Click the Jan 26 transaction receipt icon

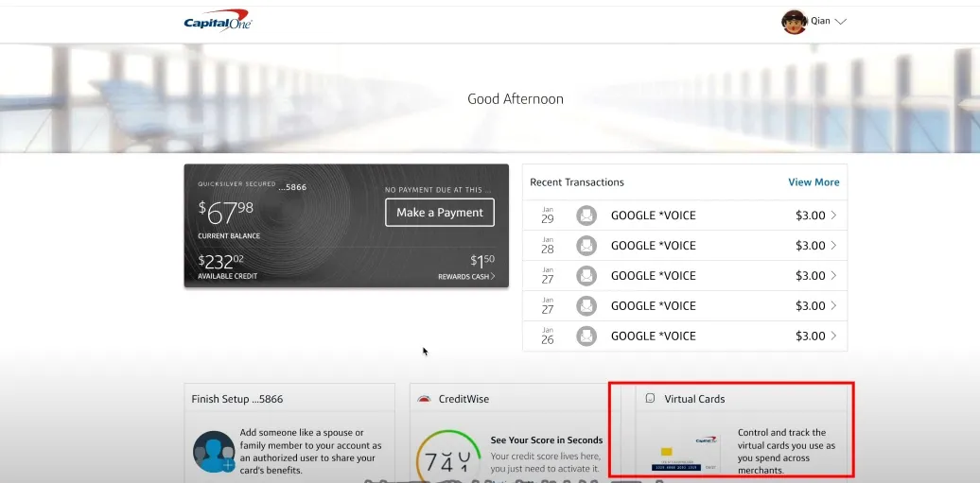click(586, 336)
